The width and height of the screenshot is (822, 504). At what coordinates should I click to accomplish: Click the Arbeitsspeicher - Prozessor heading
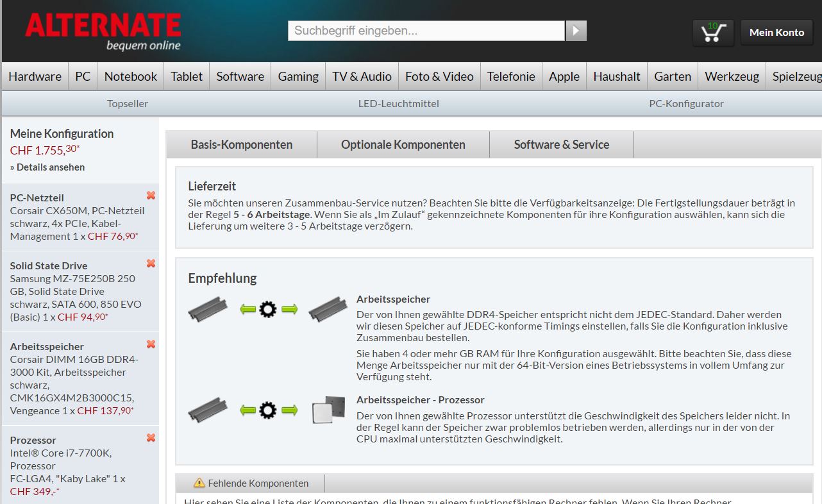pyautogui.click(x=421, y=399)
